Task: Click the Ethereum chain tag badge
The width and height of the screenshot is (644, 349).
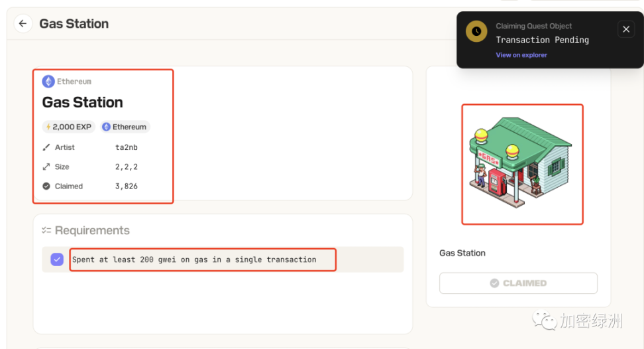Action: coord(125,127)
